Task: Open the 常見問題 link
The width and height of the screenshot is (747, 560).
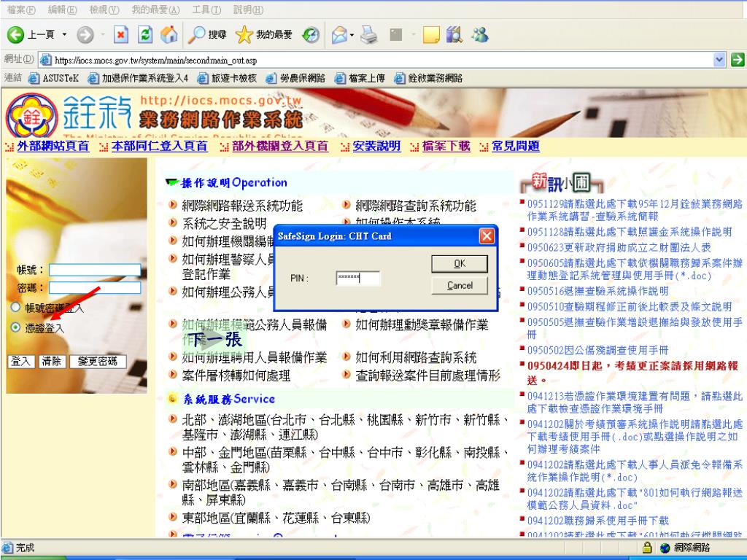Action: pyautogui.click(x=516, y=146)
